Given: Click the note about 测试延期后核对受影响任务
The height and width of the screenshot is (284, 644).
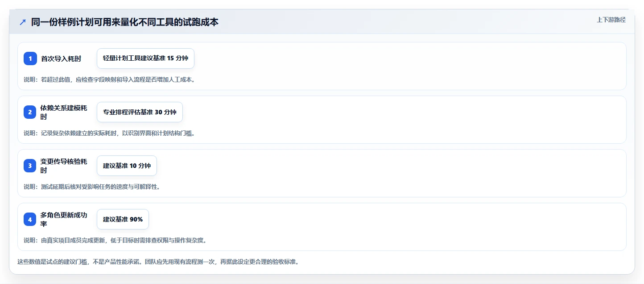Looking at the screenshot, I should [92, 187].
